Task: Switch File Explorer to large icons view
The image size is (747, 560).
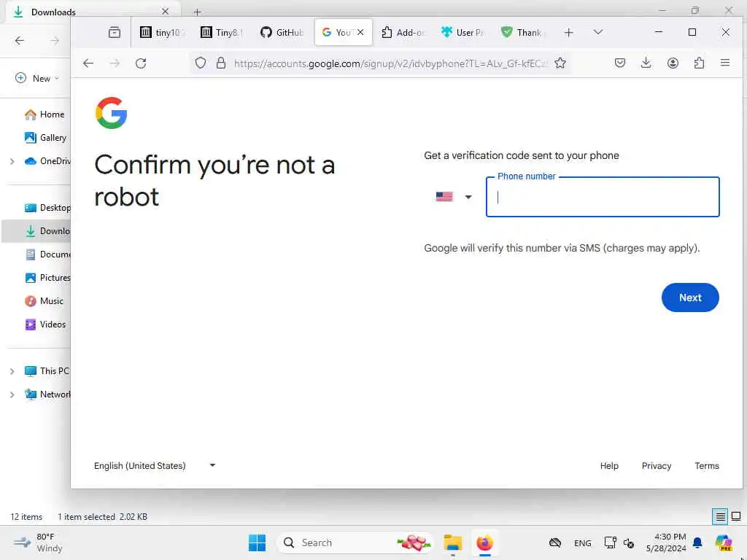Action: click(736, 516)
